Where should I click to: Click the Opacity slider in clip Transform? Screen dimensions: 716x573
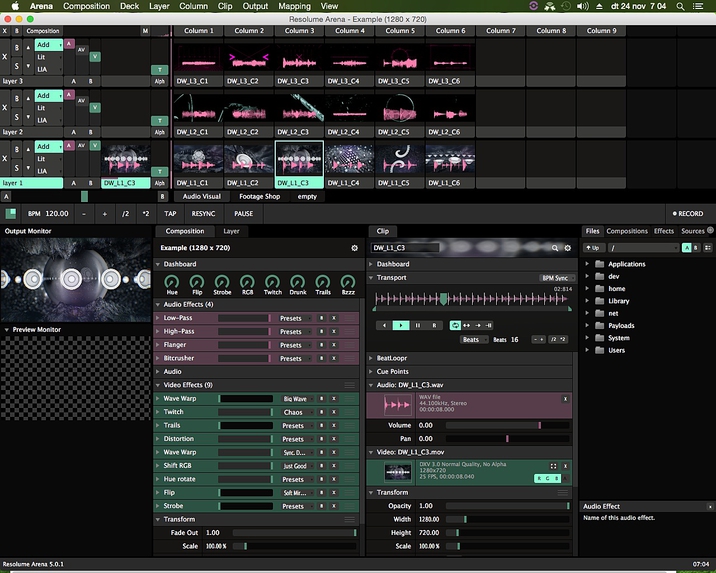click(x=507, y=505)
